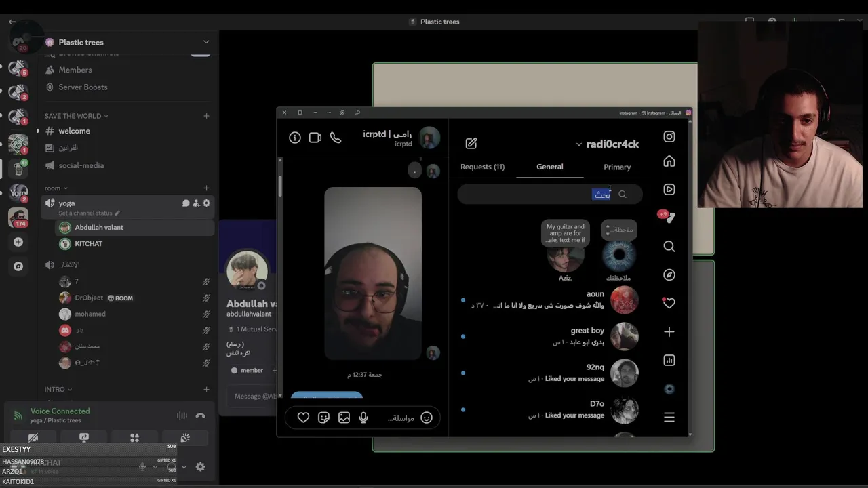Open the Discord soundboard
The width and height of the screenshot is (868, 488).
[185, 438]
